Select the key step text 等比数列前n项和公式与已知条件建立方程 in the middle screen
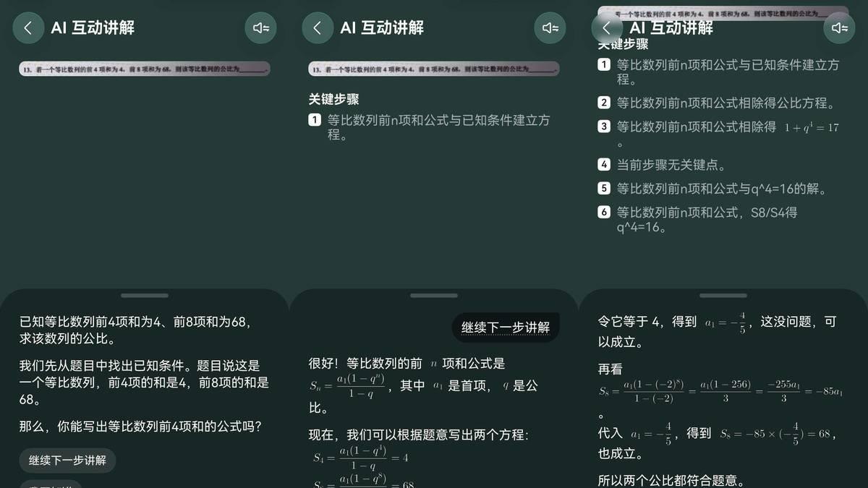The height and width of the screenshot is (488, 868). (x=438, y=127)
